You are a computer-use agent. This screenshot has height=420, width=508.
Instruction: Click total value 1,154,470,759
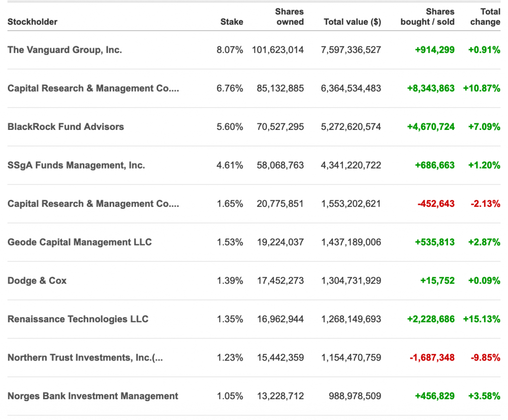point(351,358)
